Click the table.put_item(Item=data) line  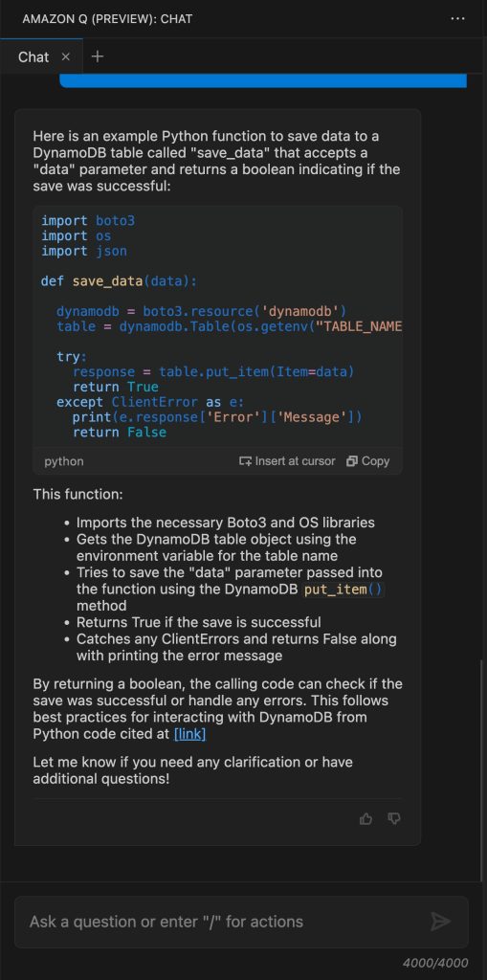point(213,372)
